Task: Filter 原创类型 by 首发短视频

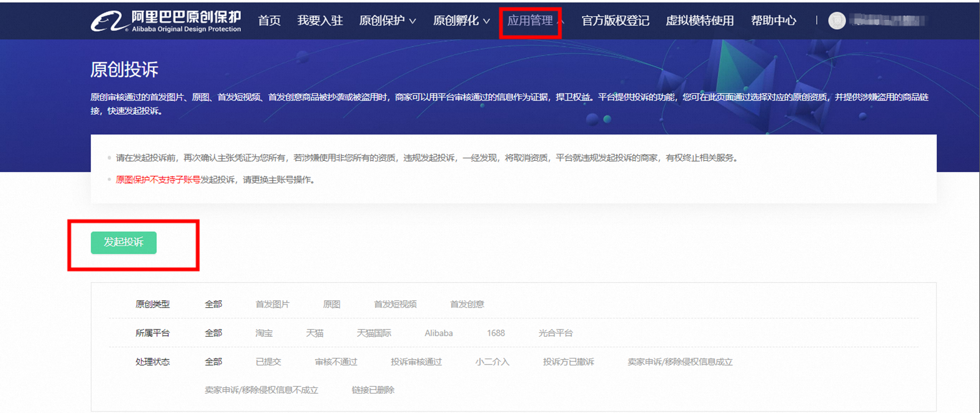Action: tap(395, 304)
